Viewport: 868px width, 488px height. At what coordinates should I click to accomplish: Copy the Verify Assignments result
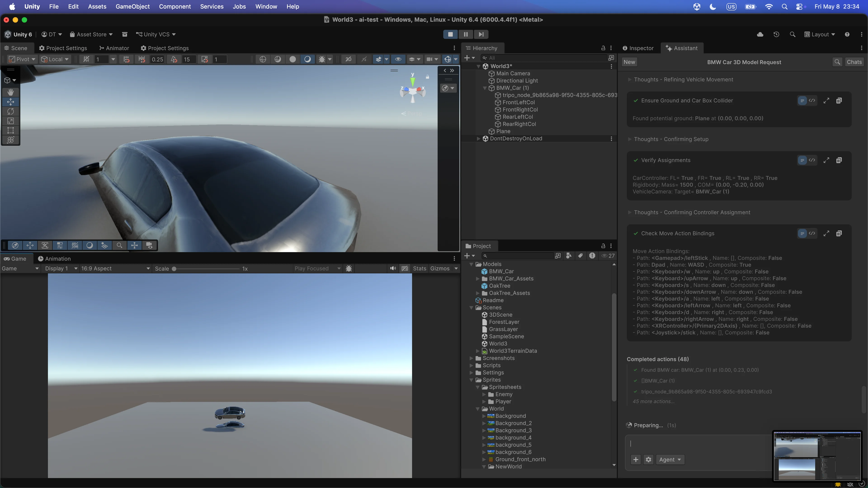pos(839,160)
